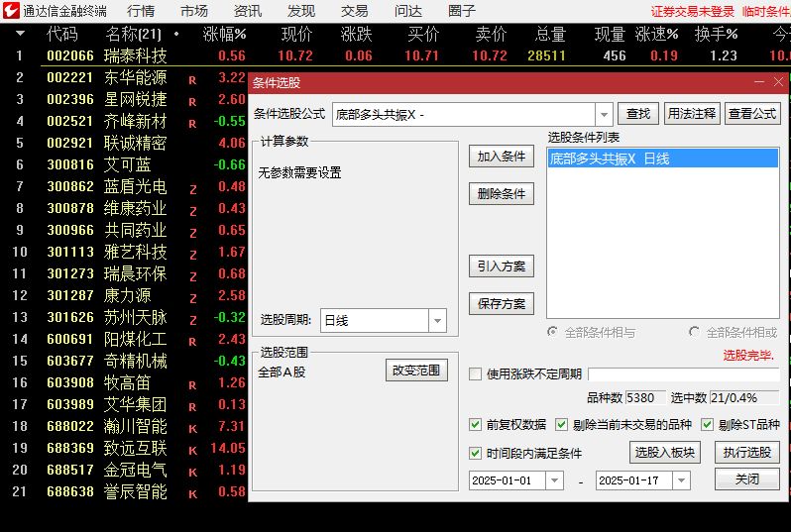
Task: Toggle 时间段内满足条件 checkbox
Action: point(475,453)
